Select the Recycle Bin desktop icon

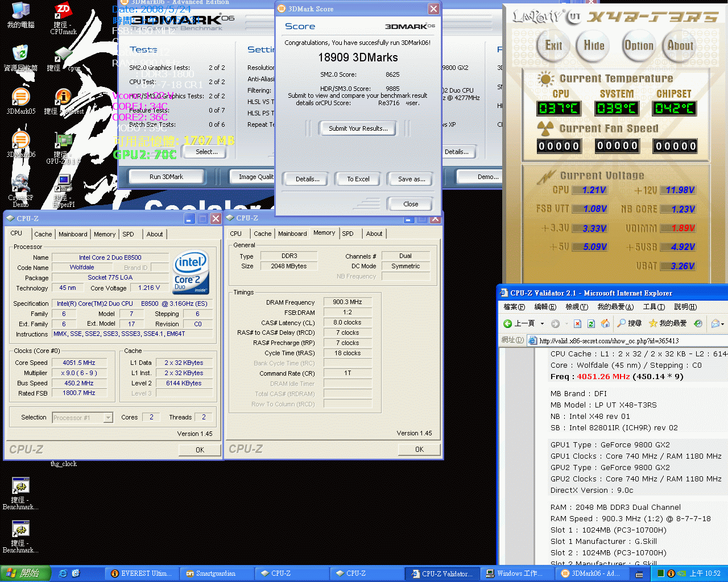tap(20, 55)
